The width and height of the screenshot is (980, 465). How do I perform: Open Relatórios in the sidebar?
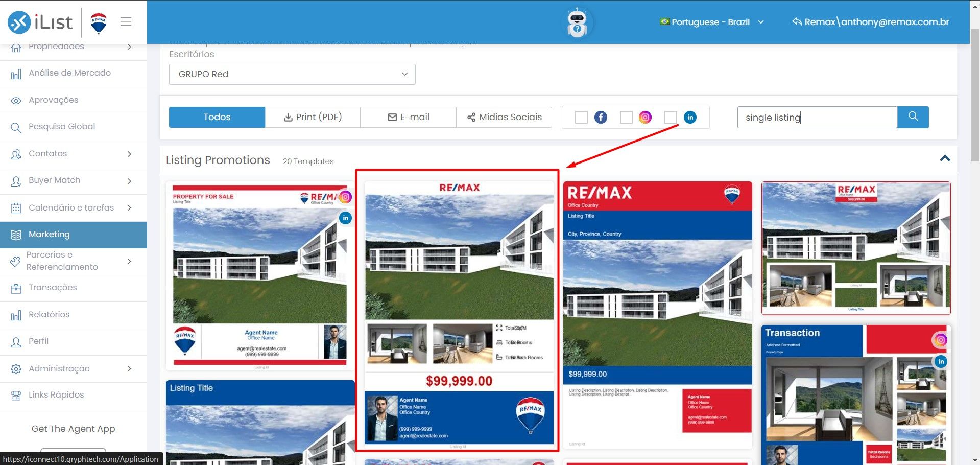pyautogui.click(x=74, y=315)
